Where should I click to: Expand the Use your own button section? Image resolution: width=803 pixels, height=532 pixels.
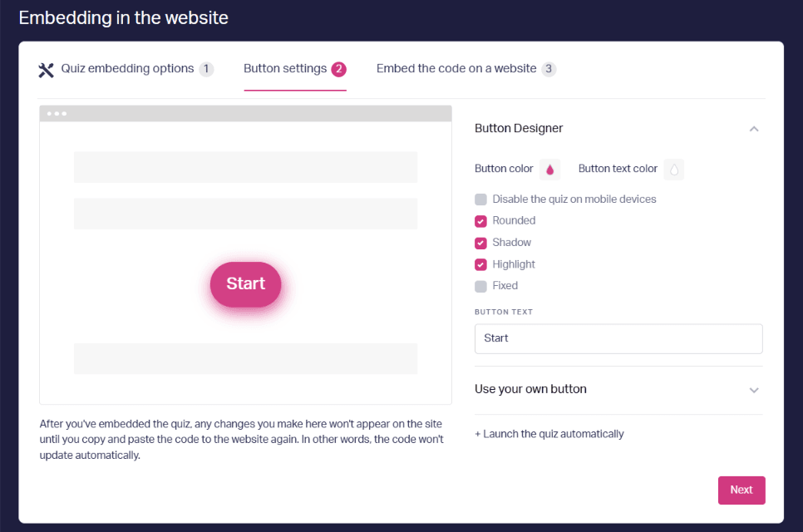(x=618, y=390)
